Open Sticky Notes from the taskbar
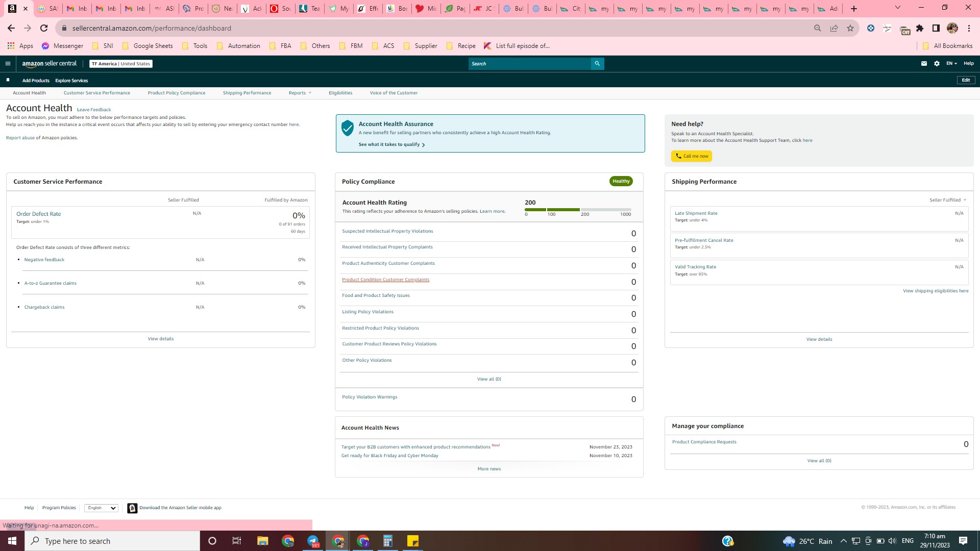 tap(413, 541)
